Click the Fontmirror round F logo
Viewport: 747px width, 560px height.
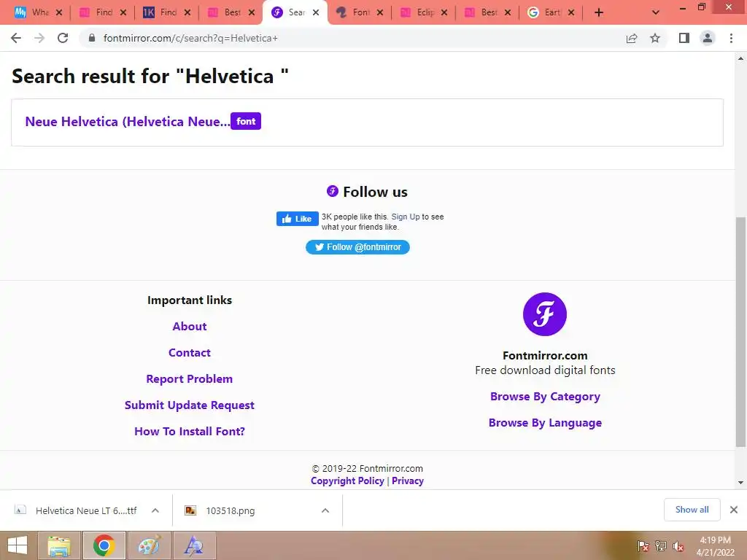click(544, 314)
